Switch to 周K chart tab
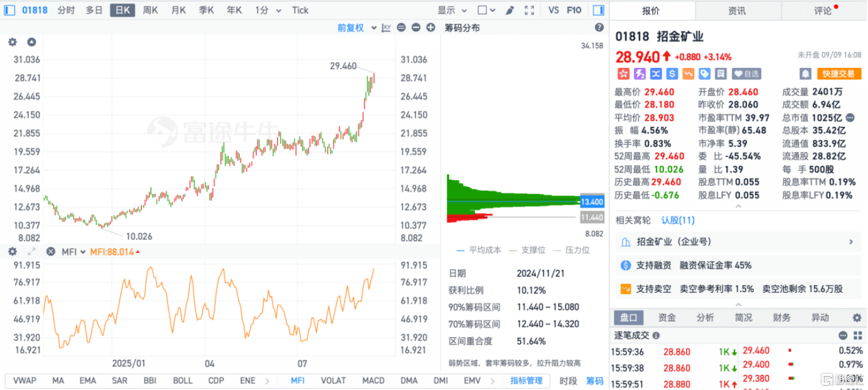The width and height of the screenshot is (868, 390). [150, 10]
